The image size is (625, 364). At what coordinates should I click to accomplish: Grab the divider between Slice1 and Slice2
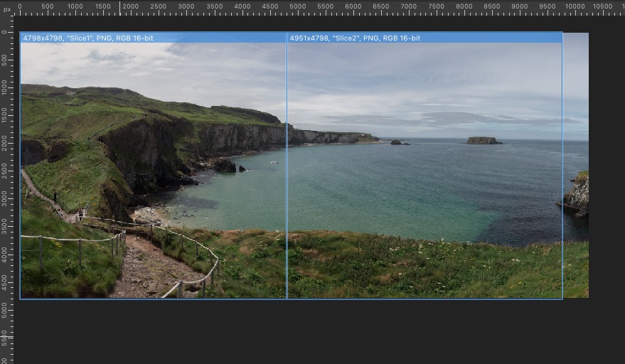coord(287,171)
